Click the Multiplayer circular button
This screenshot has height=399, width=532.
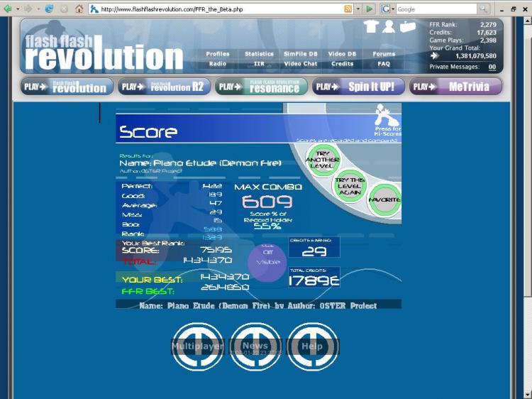click(x=197, y=346)
